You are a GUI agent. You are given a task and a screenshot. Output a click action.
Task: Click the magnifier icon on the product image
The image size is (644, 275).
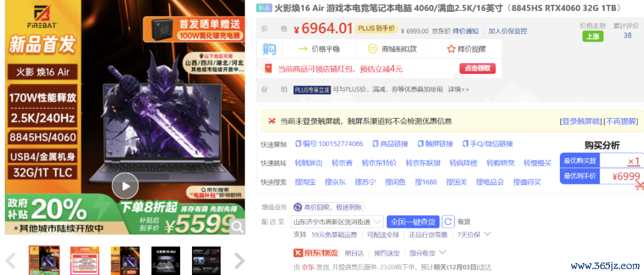[x=237, y=226]
